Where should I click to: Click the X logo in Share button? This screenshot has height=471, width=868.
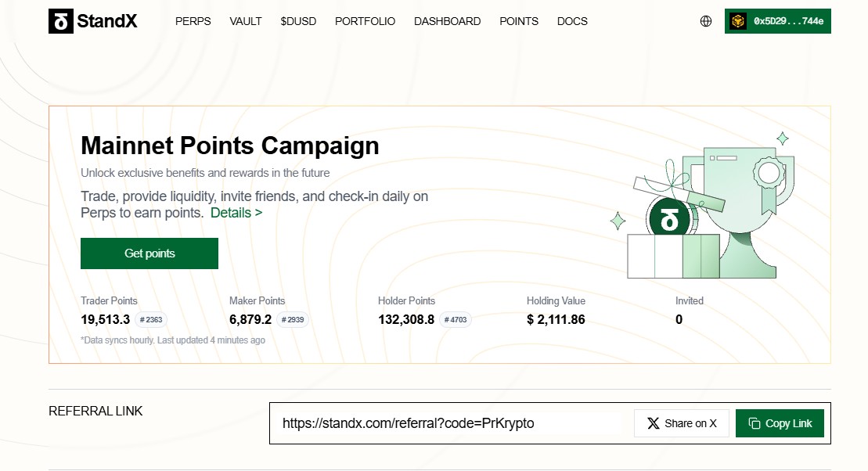pos(654,423)
